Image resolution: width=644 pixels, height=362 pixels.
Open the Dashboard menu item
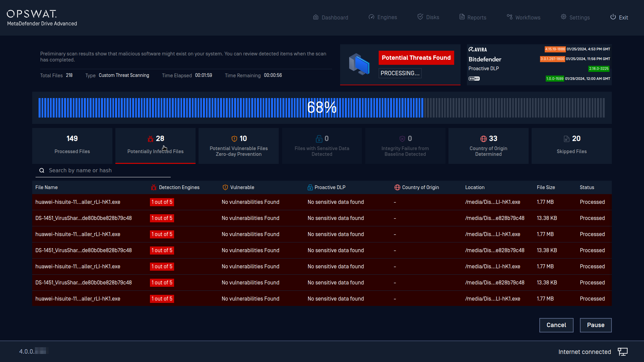[x=330, y=17]
